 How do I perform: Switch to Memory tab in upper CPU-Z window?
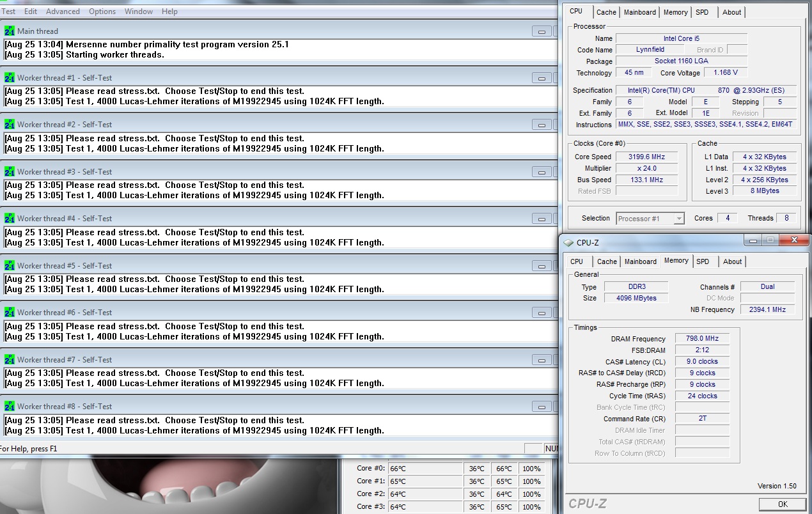(x=675, y=12)
